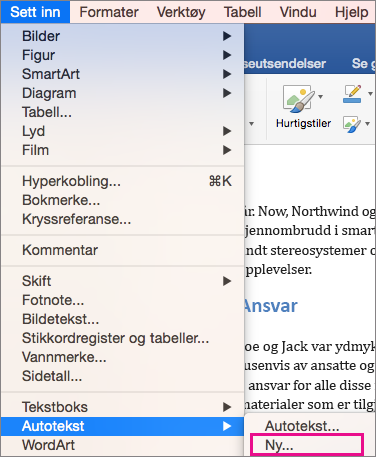Expand the Skift submenu
The width and height of the screenshot is (376, 457).
coord(122,281)
